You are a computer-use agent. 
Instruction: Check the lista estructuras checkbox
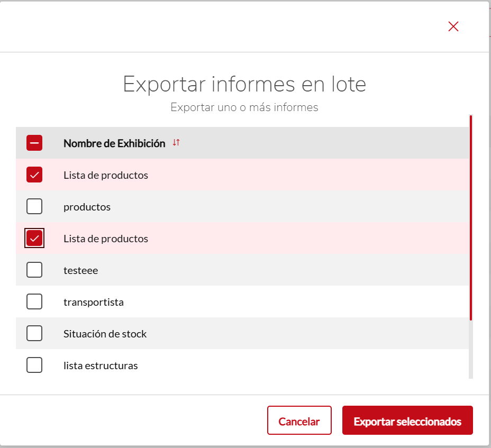pos(34,365)
